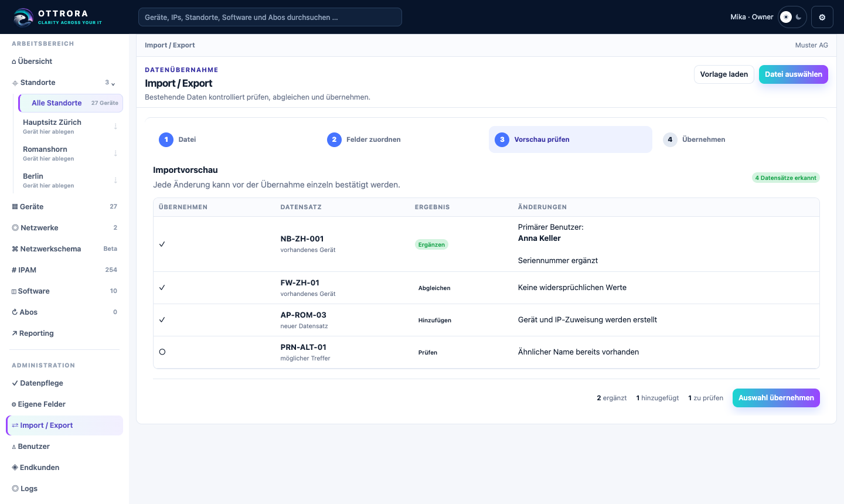This screenshot has height=504, width=844.
Task: Open Endkunden via its diamond icon
Action: pyautogui.click(x=15, y=468)
